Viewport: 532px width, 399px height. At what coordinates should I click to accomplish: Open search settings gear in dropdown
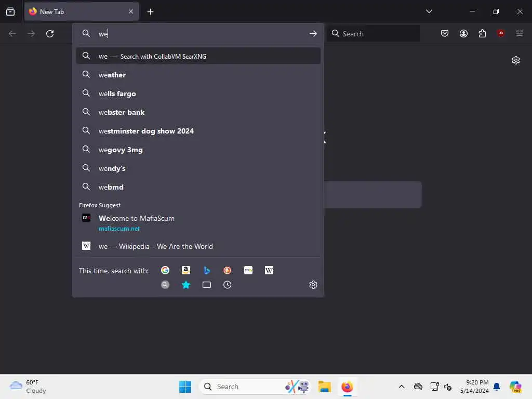pos(313,285)
